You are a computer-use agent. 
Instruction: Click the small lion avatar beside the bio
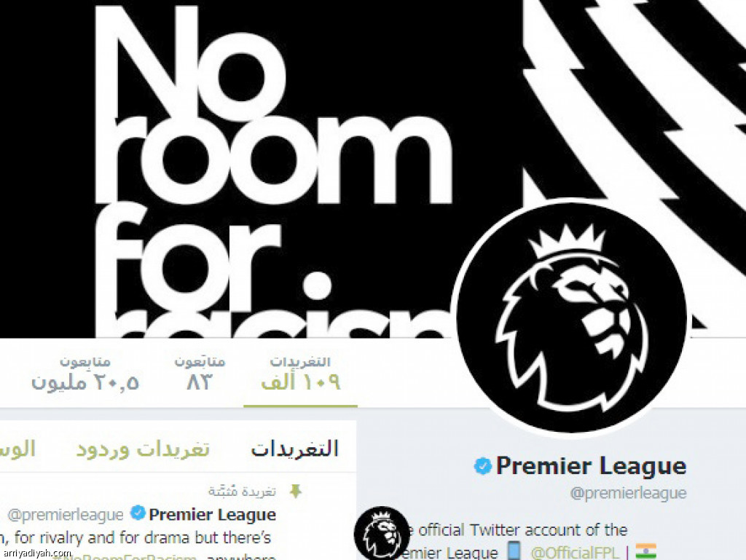click(x=382, y=533)
